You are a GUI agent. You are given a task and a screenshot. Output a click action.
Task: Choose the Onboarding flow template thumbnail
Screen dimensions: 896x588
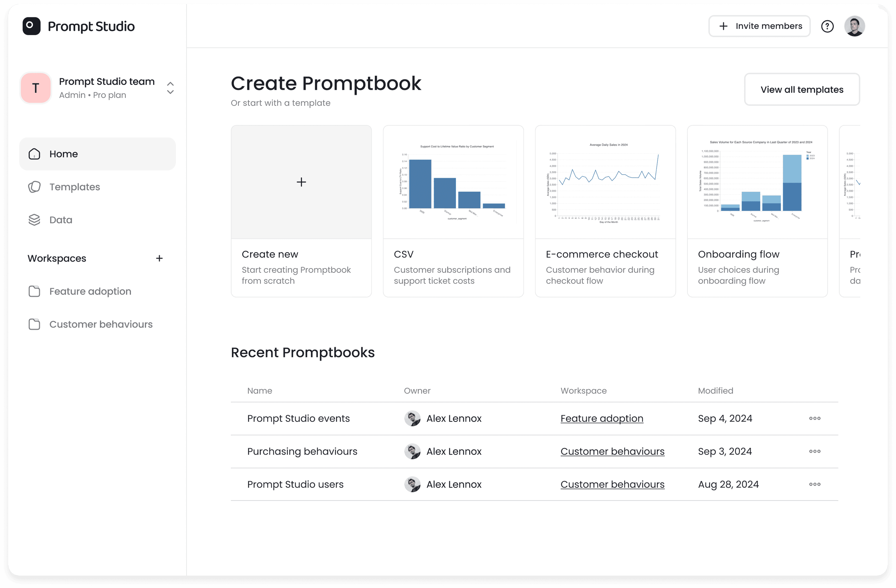(757, 182)
